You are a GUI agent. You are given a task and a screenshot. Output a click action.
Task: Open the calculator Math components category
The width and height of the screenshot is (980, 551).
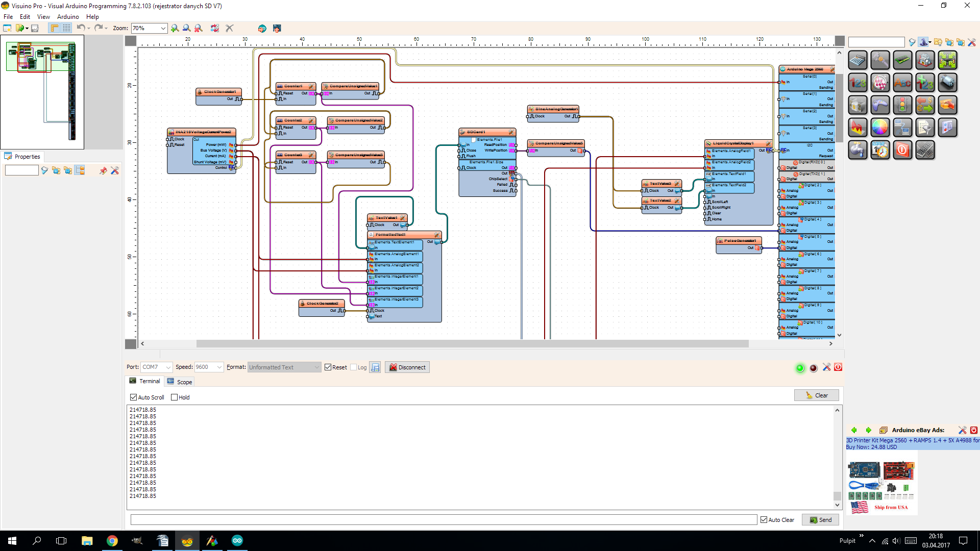[x=857, y=60]
